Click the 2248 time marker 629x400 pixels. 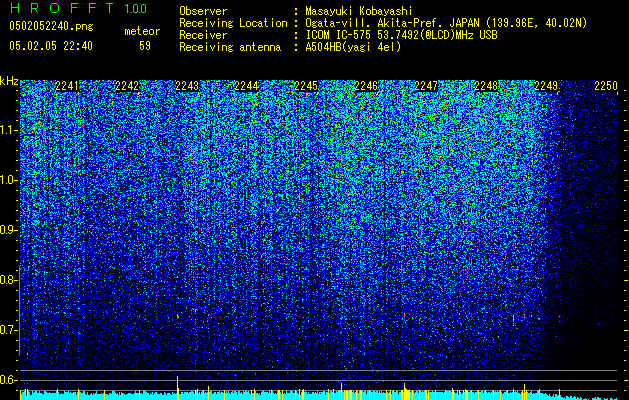[486, 86]
